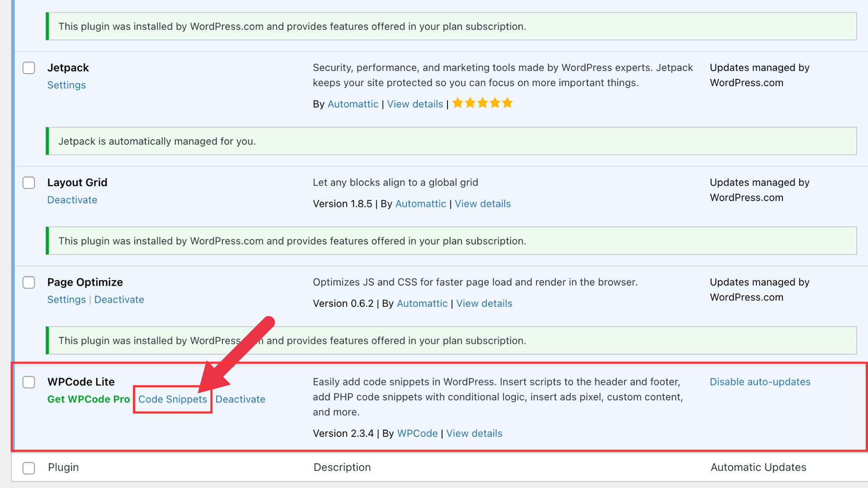Deactivate the Page Optimize plugin
The image size is (868, 488).
pyautogui.click(x=119, y=300)
